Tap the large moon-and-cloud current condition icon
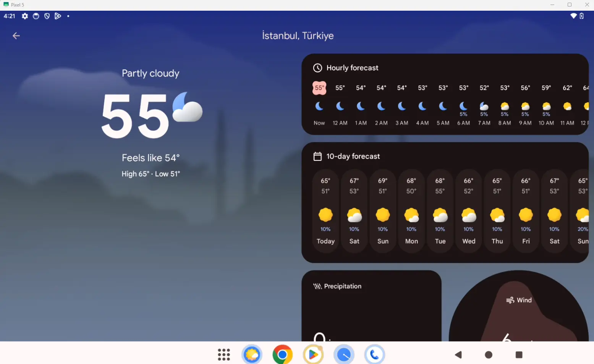The width and height of the screenshot is (594, 364). pos(187,107)
